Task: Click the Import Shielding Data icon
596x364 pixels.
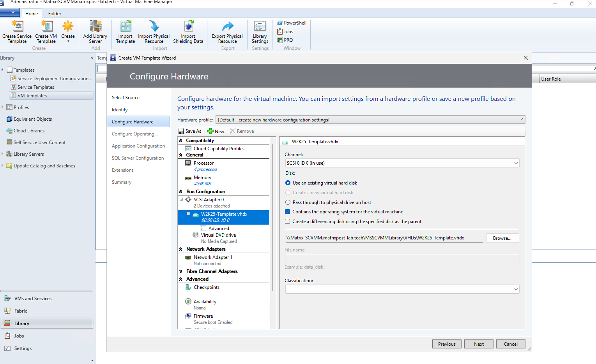Action: coord(188,26)
